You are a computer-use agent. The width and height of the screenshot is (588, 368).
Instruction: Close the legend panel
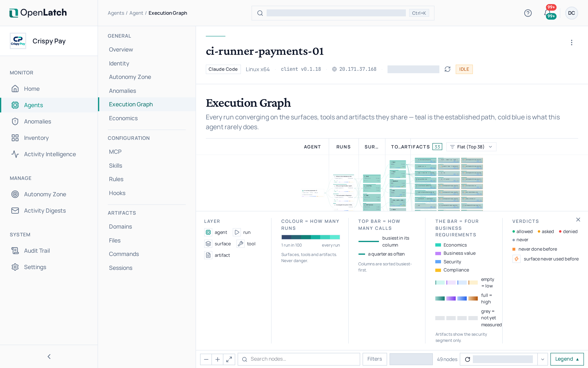click(578, 220)
